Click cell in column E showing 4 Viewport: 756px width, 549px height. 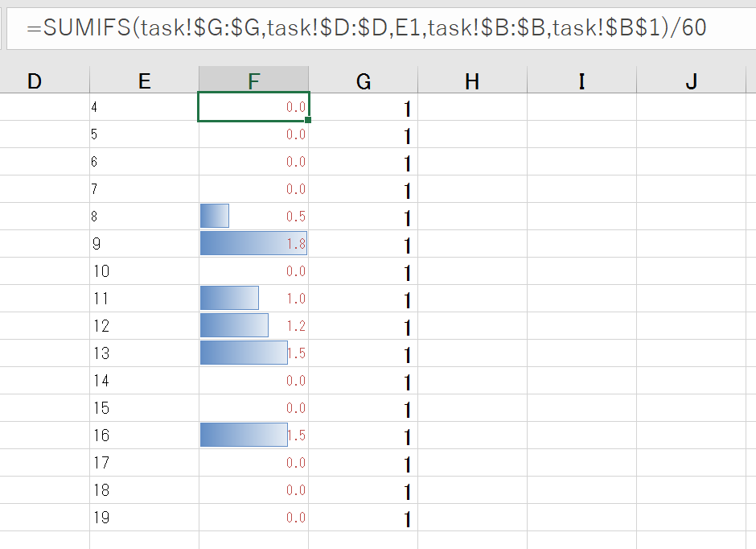pos(144,106)
